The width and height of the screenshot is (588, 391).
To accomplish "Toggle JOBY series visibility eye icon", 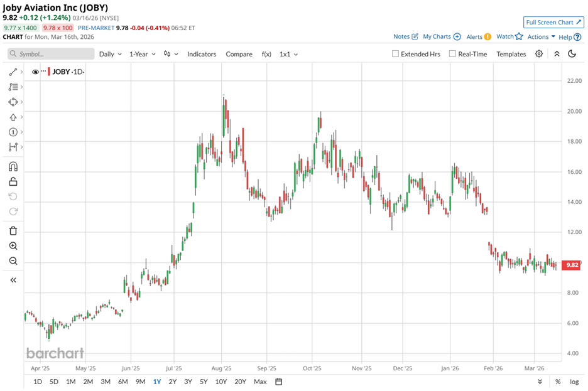I will [x=35, y=72].
